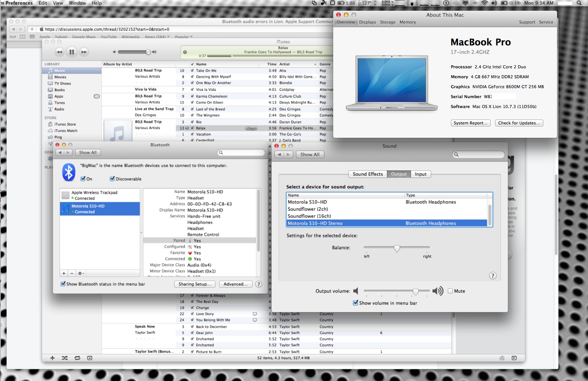Click the Sharing Setup button
The image size is (588, 381).
coord(195,284)
